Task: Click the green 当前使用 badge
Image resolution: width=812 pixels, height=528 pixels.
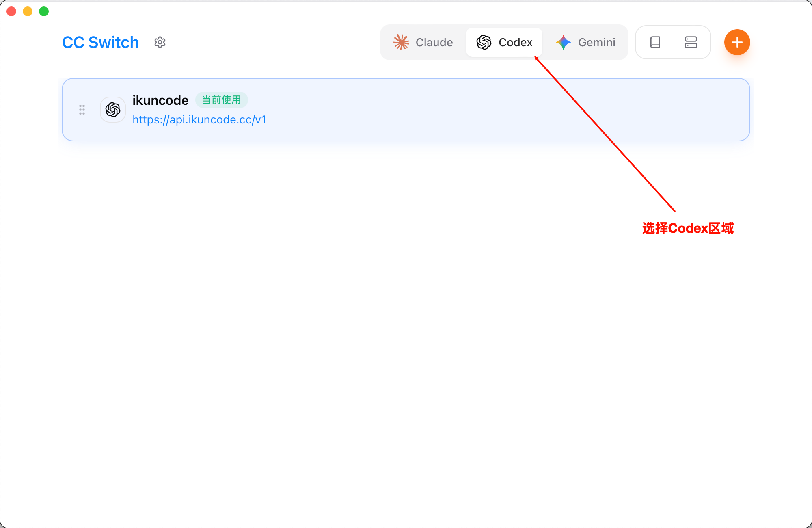Action: tap(221, 100)
